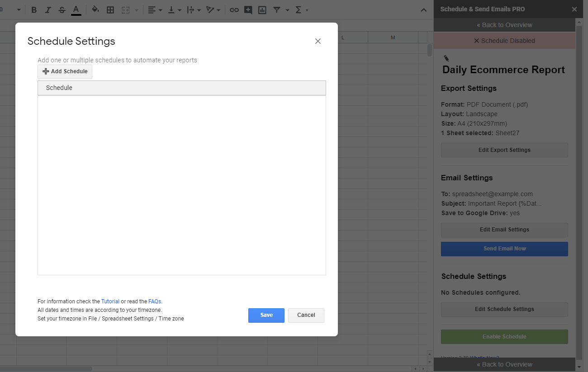Apply strikethrough formatting
This screenshot has width=588, height=372.
pos(62,10)
